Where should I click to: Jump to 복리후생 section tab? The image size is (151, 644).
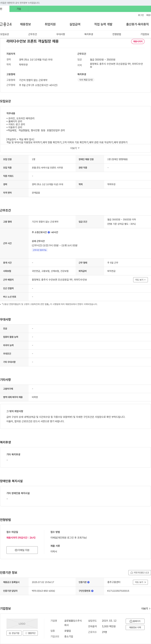89,34
